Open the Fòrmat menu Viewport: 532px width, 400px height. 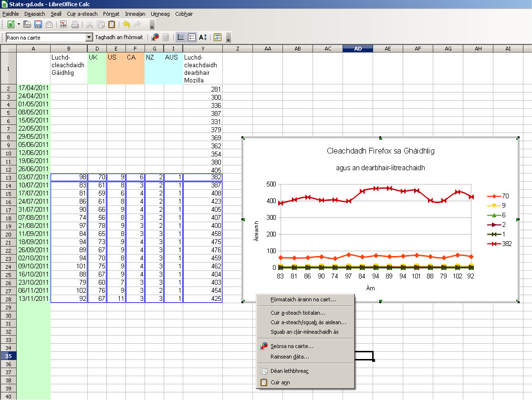click(111, 14)
